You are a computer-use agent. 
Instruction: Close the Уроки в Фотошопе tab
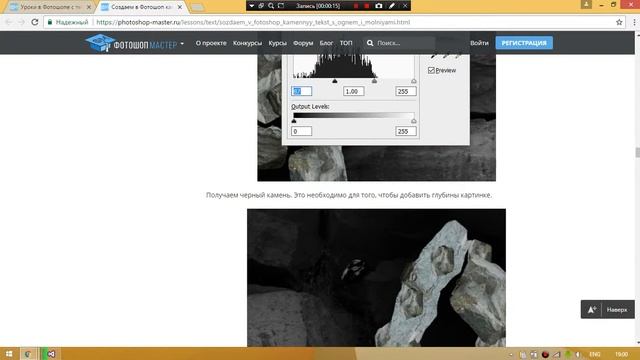[x=89, y=7]
